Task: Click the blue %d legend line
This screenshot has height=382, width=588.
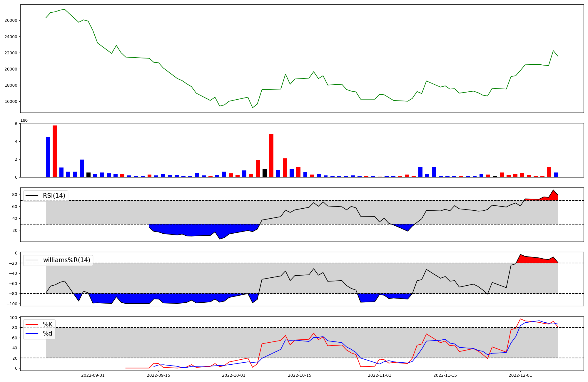Action: point(32,334)
